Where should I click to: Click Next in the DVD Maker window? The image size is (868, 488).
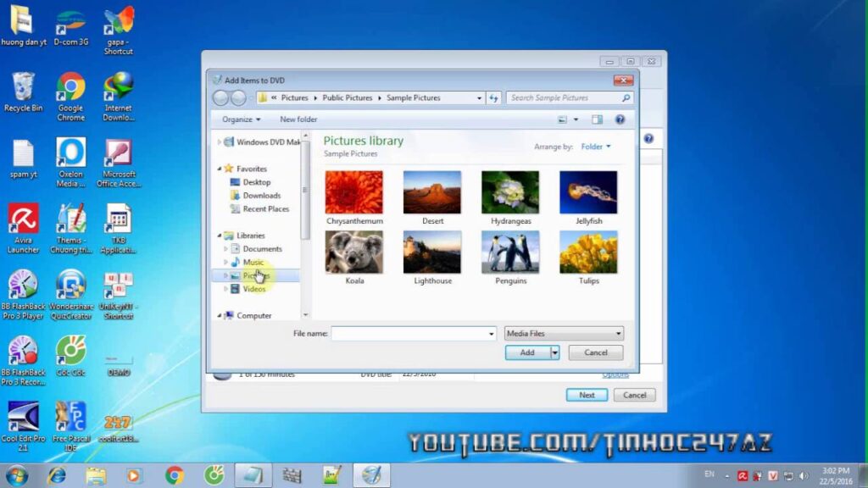(x=587, y=395)
